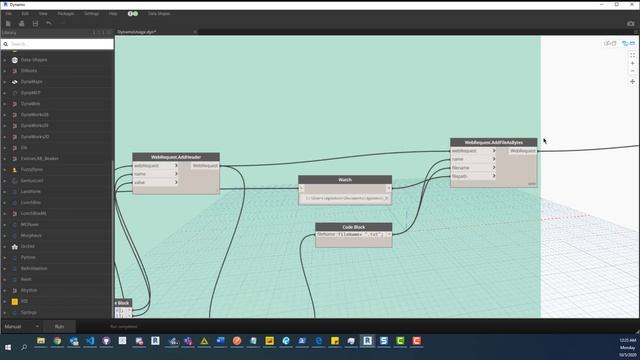Open Visual Studio Code from taskbar
This screenshot has height=360, width=640.
pos(90,341)
